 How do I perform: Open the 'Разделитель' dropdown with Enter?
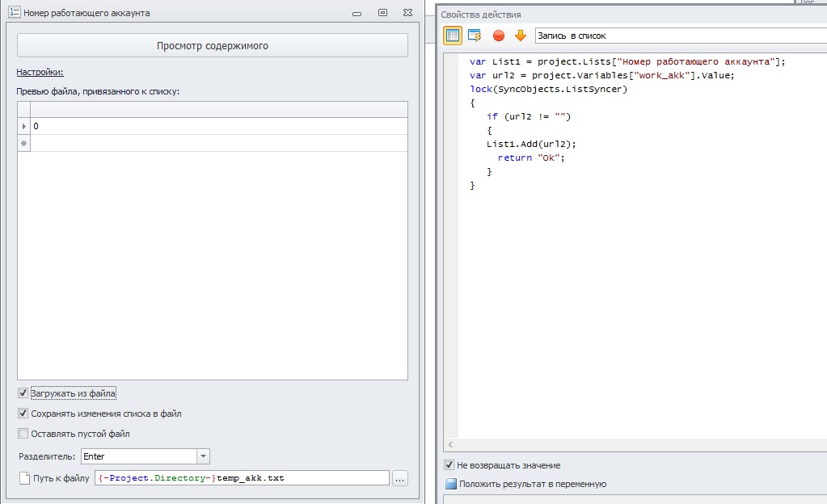tap(203, 456)
